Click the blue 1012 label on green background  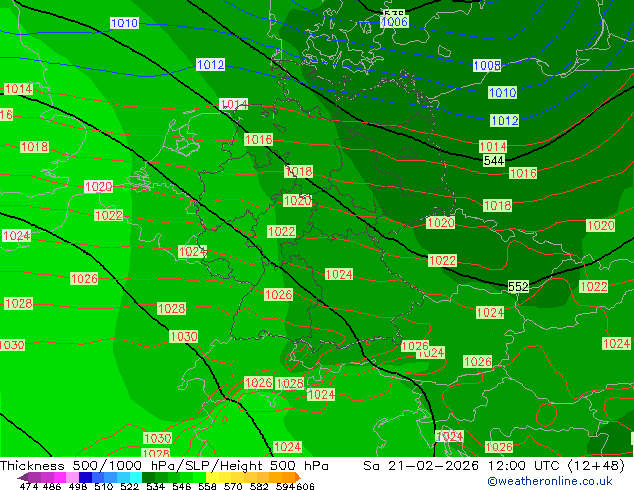click(x=505, y=120)
